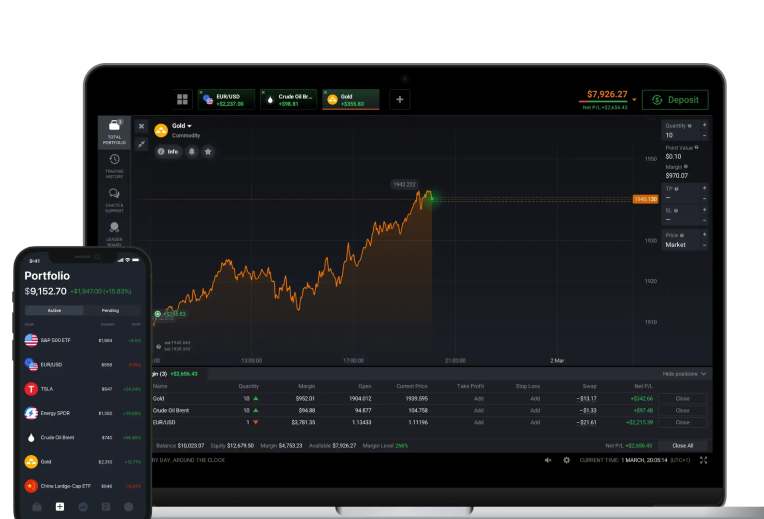Open Total Portfolio in the sidebar

(114, 131)
